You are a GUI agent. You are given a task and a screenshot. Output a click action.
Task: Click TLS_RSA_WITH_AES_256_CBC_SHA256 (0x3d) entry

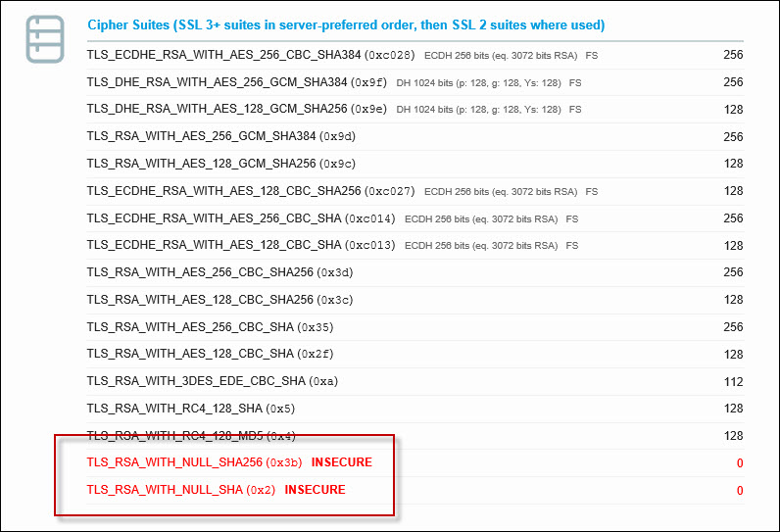click(x=219, y=272)
